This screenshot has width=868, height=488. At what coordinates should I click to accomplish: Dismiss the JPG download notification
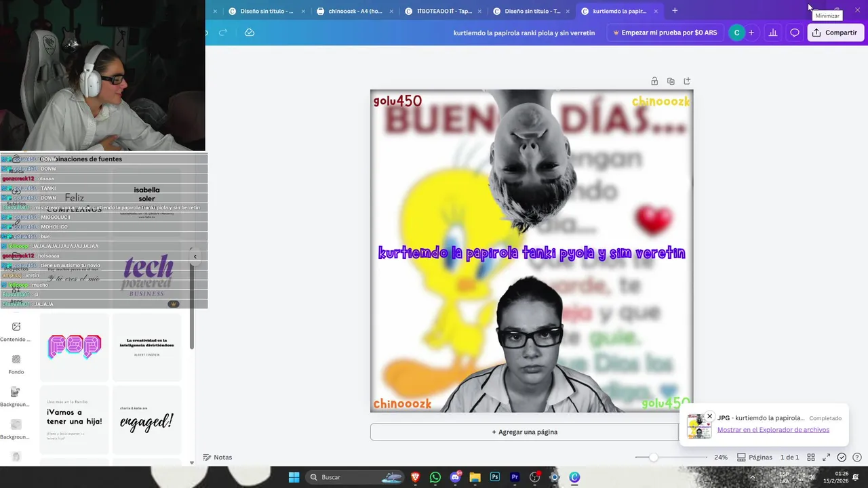click(x=709, y=416)
